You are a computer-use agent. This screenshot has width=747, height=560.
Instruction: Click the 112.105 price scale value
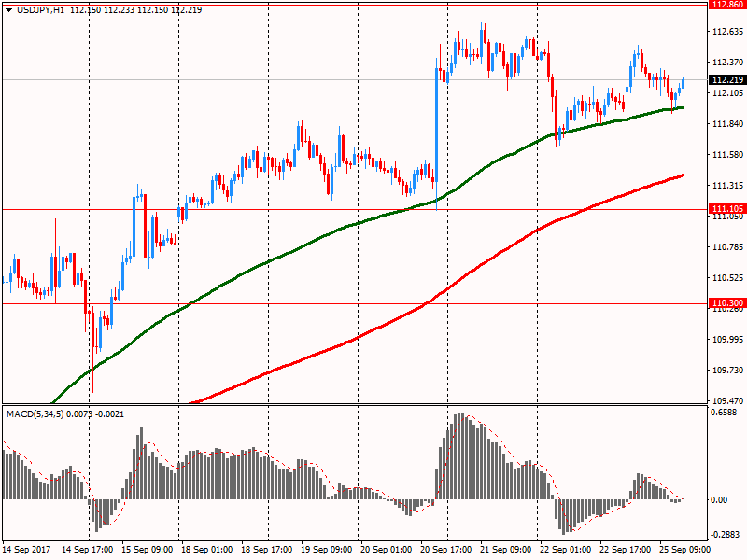pyautogui.click(x=727, y=92)
